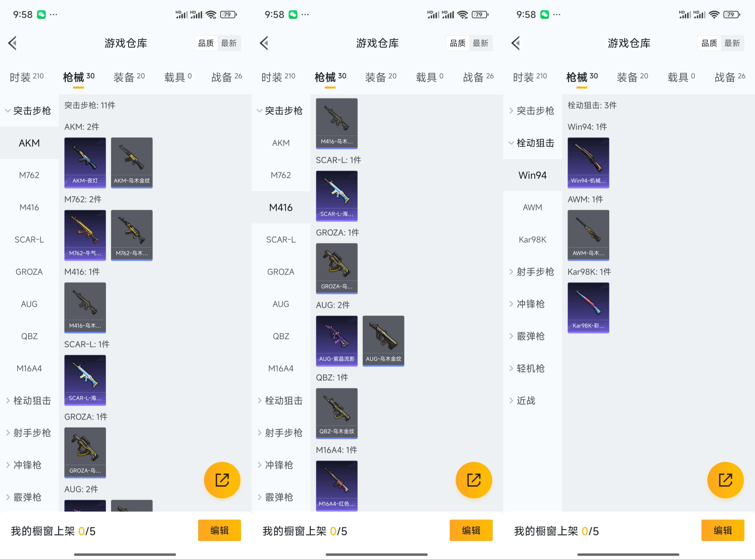755x560 pixels.
Task: Open the share showcase floating button
Action: [x=222, y=480]
